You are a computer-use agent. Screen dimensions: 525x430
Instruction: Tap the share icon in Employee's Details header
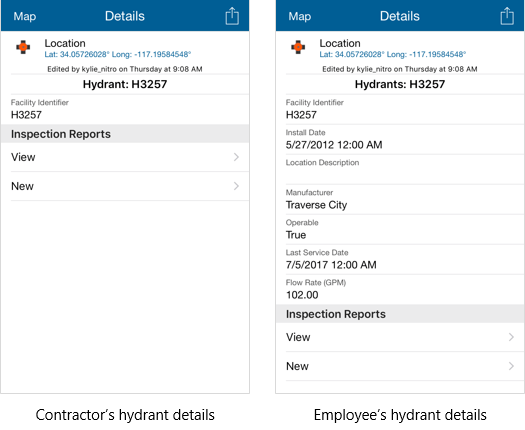[x=507, y=16]
